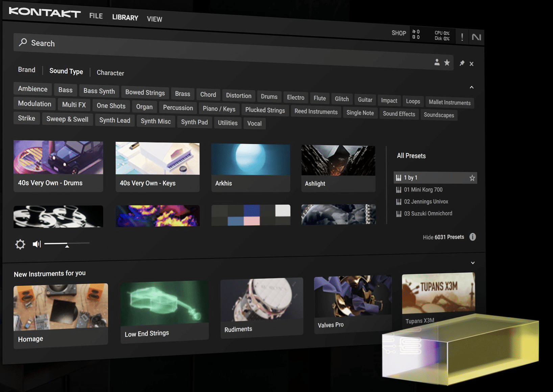Click the All Presets heading
553x392 pixels.
click(x=411, y=156)
